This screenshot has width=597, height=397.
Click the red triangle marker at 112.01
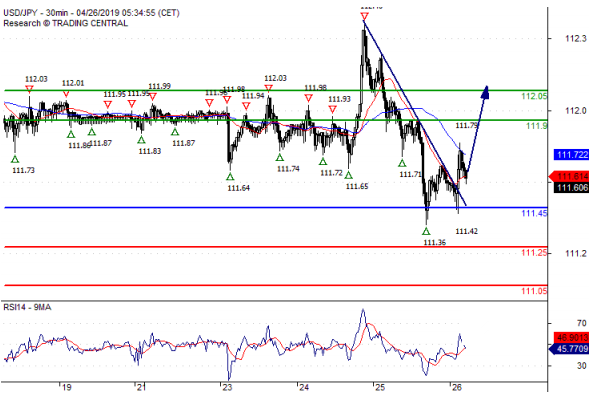click(x=66, y=94)
